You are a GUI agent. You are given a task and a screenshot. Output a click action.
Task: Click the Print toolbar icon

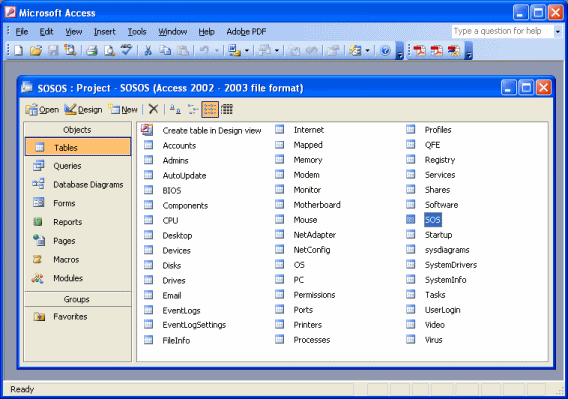(x=92, y=50)
